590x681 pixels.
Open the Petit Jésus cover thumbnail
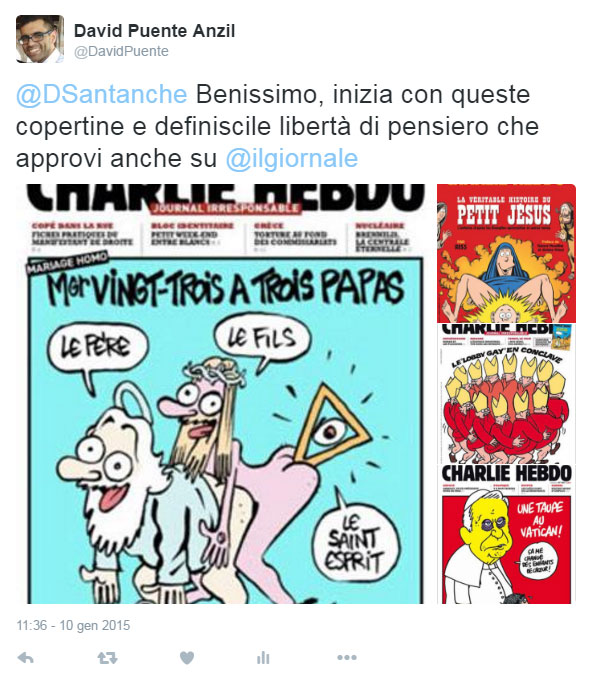coord(507,253)
